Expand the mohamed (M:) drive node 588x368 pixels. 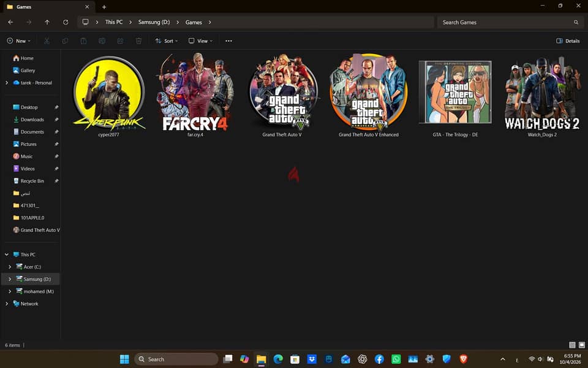pos(10,291)
